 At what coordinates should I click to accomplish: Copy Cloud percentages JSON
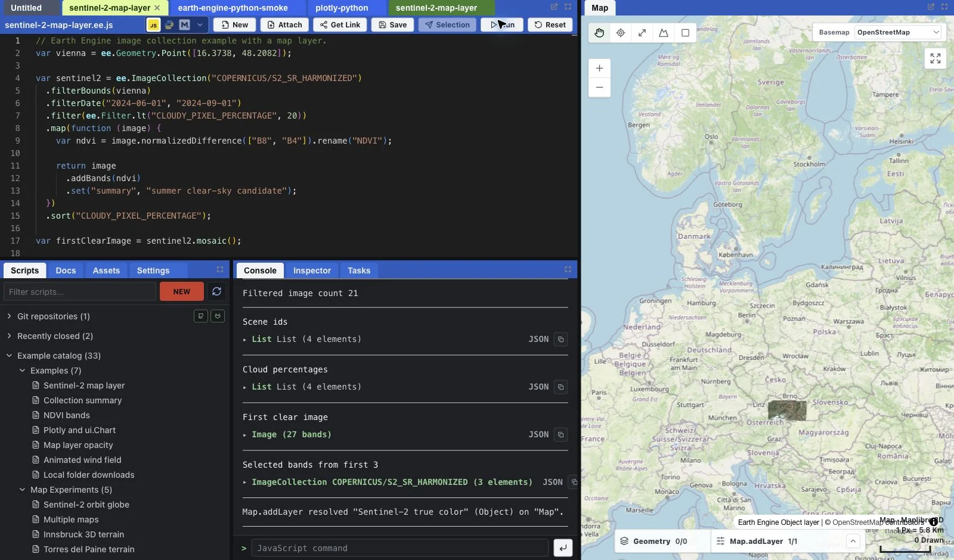[x=560, y=387]
